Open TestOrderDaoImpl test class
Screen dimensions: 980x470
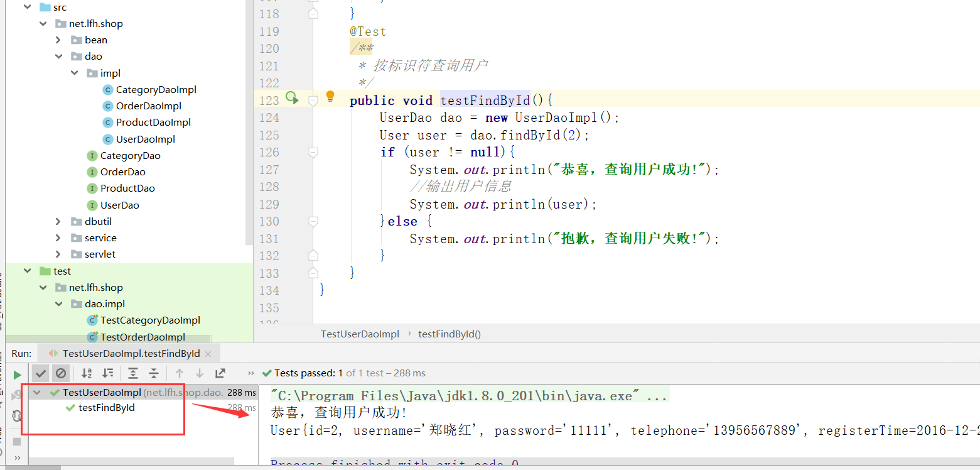pos(143,337)
